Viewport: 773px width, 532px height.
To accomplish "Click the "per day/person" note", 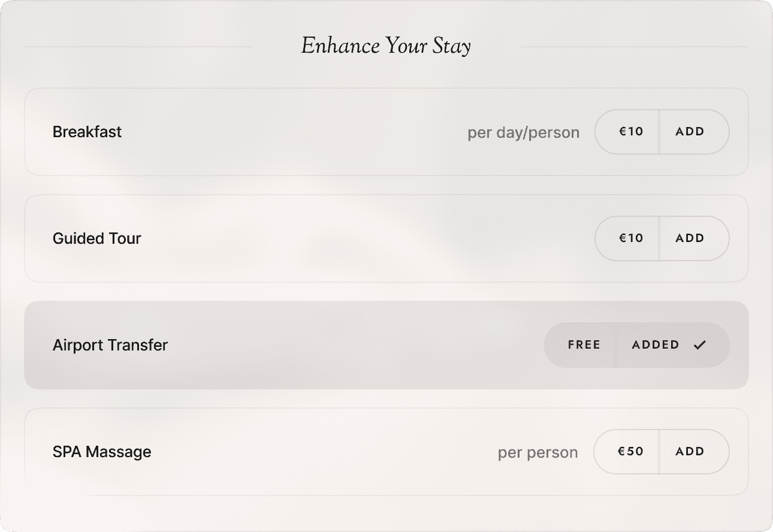I will [523, 132].
